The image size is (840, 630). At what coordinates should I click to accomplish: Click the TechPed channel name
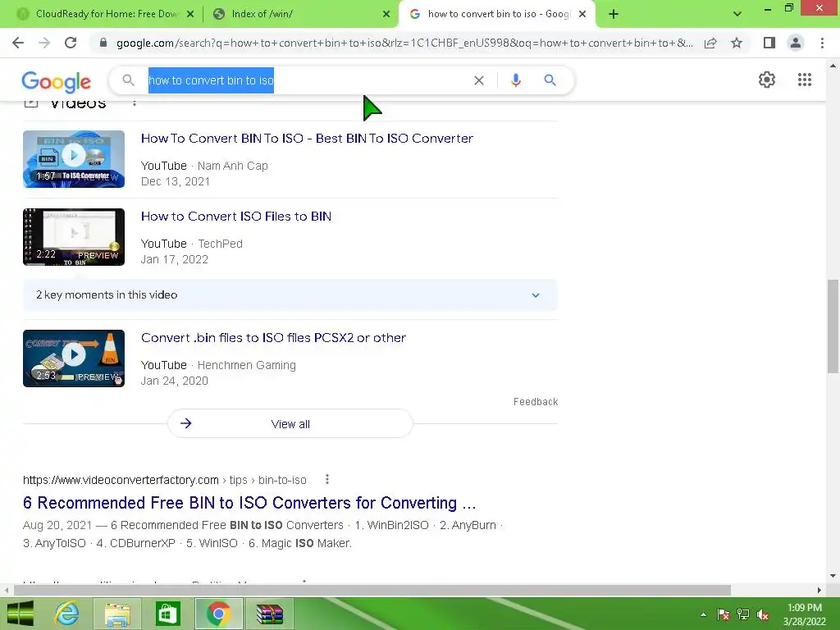pos(220,244)
